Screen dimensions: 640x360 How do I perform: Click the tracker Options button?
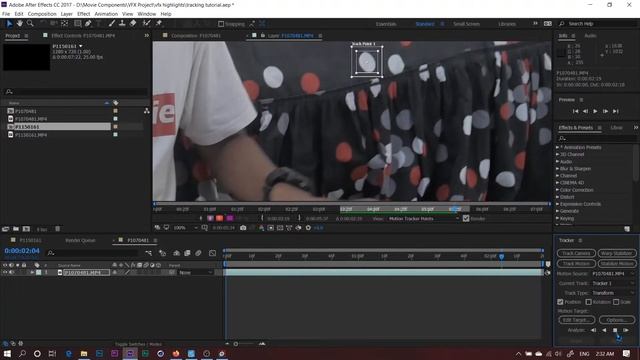pyautogui.click(x=617, y=320)
